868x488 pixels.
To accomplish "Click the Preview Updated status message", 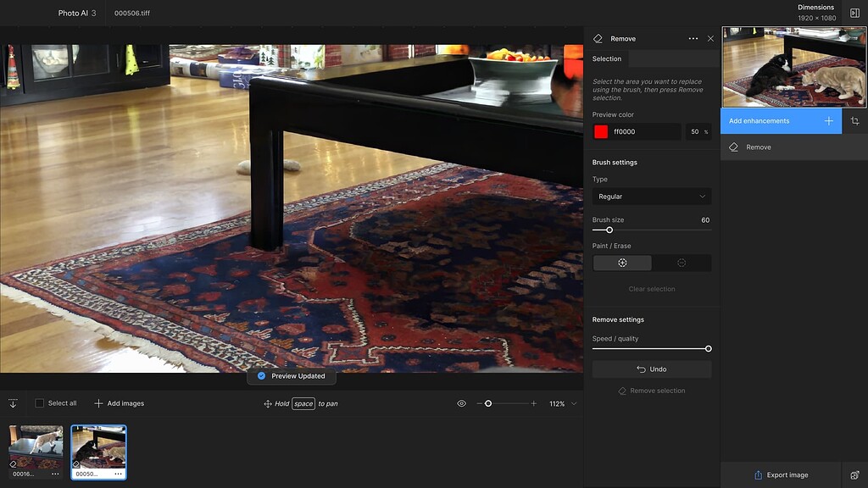I will coord(292,376).
